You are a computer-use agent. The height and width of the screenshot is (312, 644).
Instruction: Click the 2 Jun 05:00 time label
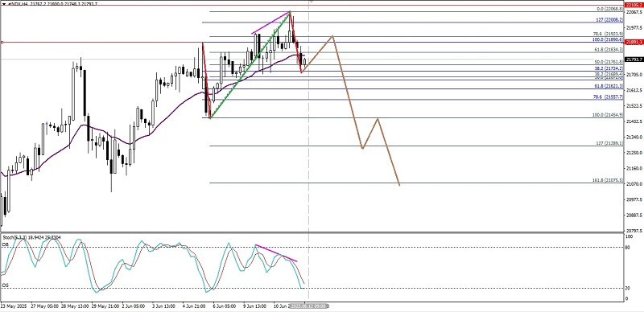click(x=134, y=306)
